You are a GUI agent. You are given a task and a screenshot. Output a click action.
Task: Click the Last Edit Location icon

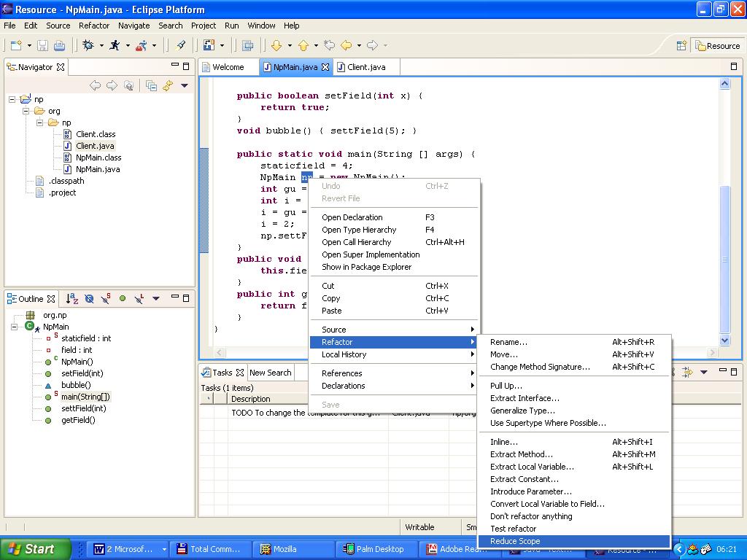click(329, 45)
